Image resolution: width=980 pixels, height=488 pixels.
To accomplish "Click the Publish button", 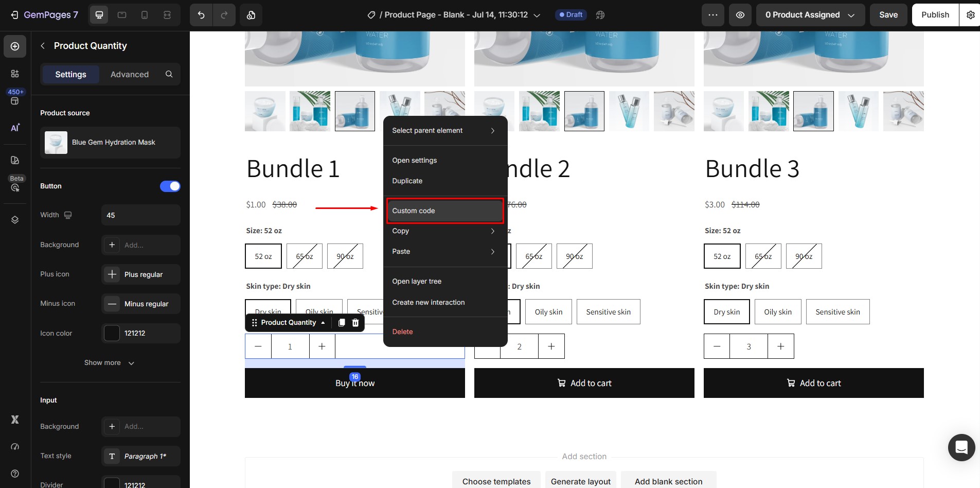I will tap(935, 15).
